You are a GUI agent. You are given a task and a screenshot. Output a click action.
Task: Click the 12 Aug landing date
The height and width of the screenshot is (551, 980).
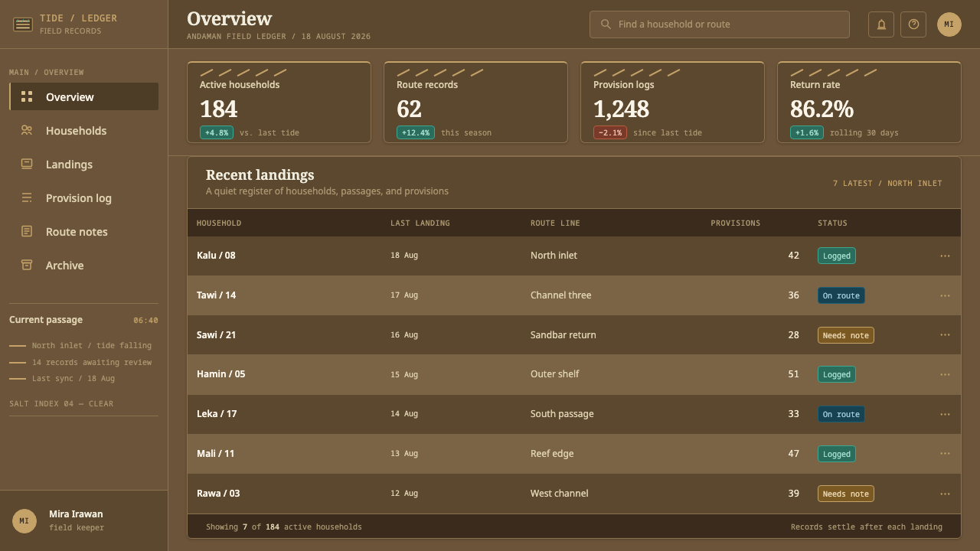pyautogui.click(x=404, y=494)
